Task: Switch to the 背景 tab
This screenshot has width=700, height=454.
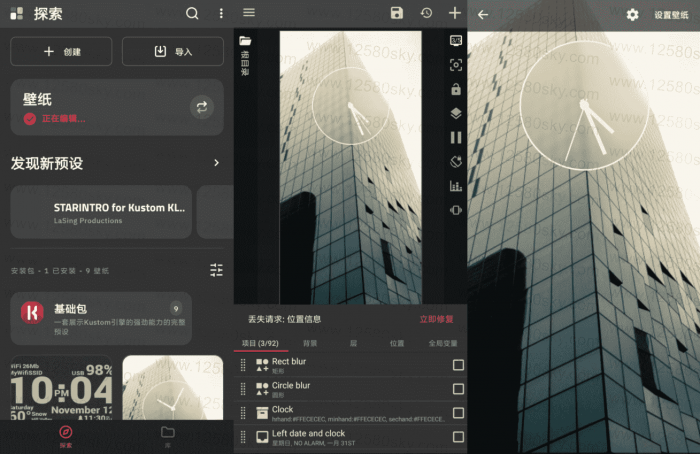Action: click(x=310, y=343)
